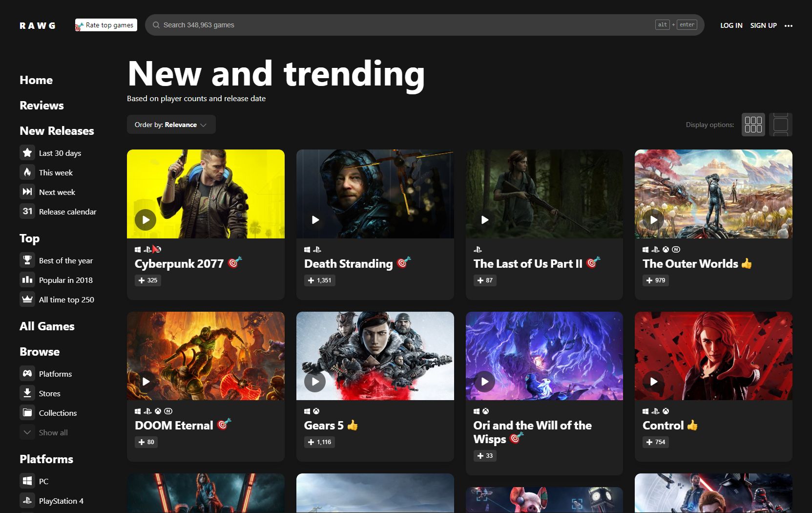This screenshot has width=812, height=513.
Task: Click the Xbox icon on Gears 5 card
Action: click(x=316, y=411)
